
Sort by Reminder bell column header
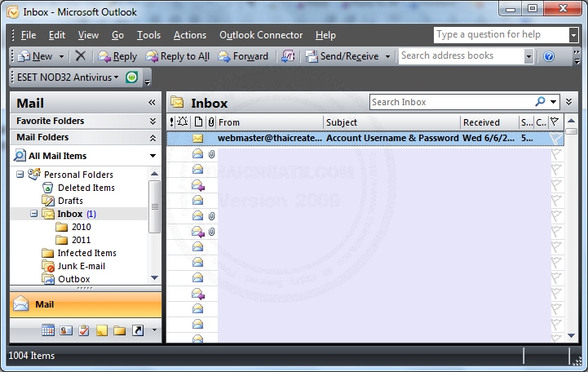pos(183,122)
